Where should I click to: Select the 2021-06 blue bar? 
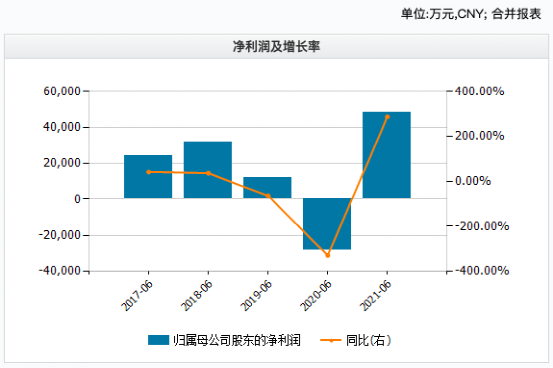(x=387, y=155)
